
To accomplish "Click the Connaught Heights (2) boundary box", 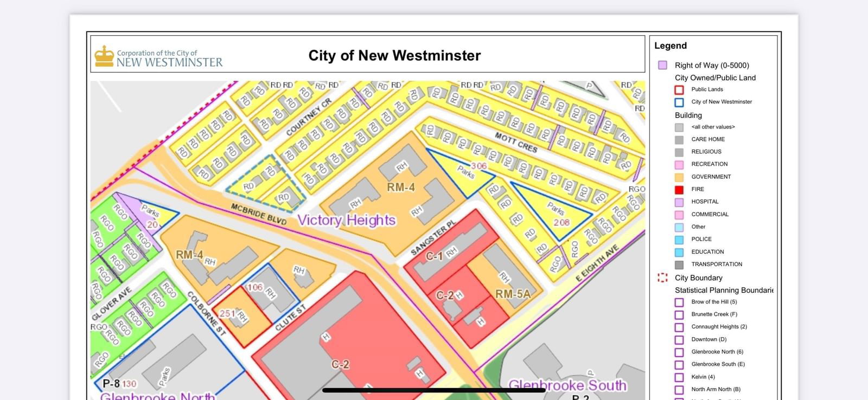I will pyautogui.click(x=679, y=327).
